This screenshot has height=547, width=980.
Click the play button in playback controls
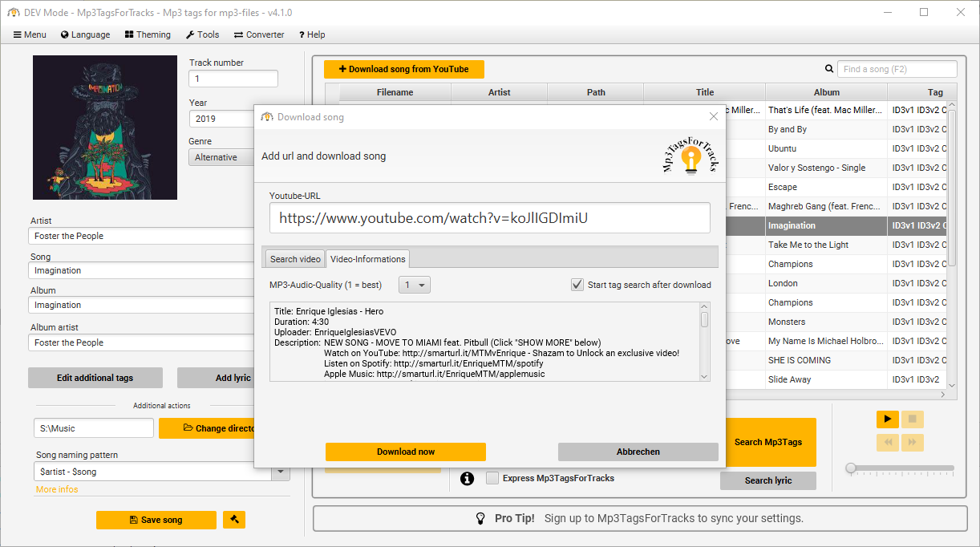point(887,419)
